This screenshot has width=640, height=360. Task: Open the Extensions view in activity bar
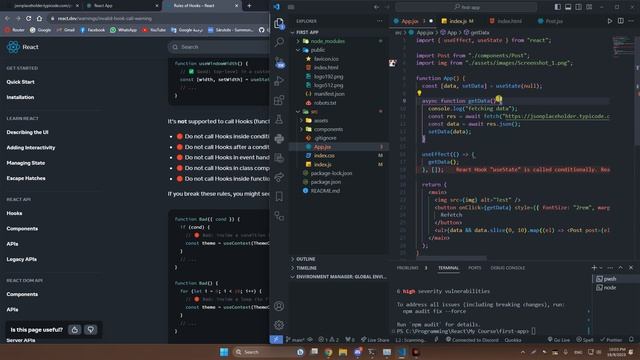(279, 100)
